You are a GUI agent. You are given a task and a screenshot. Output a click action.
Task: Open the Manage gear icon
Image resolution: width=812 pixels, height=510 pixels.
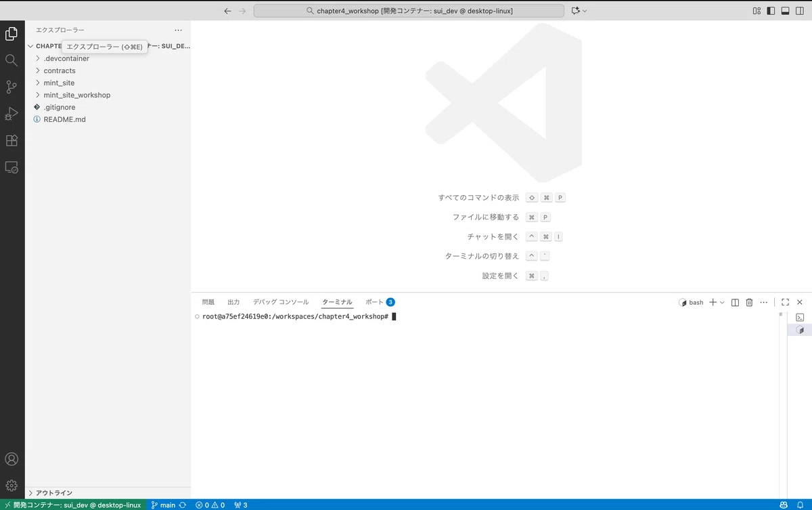(12, 485)
